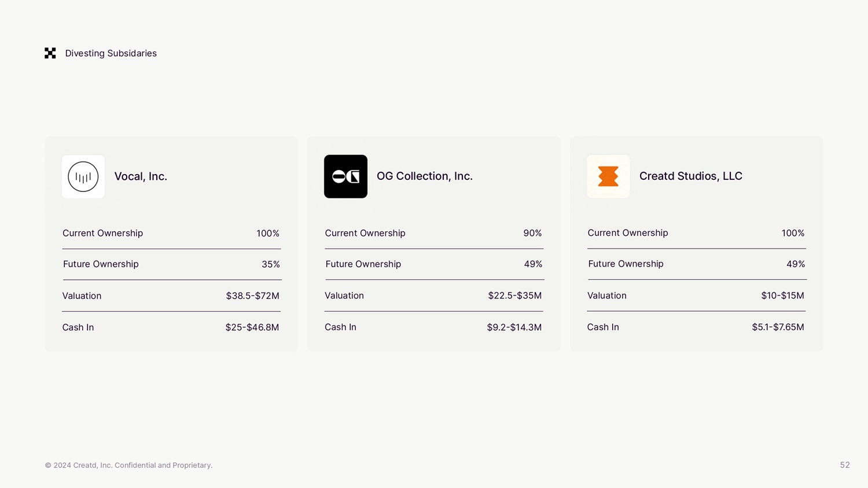The image size is (868, 488).
Task: Click the Future Ownership label under Creatd Studios
Action: click(626, 264)
